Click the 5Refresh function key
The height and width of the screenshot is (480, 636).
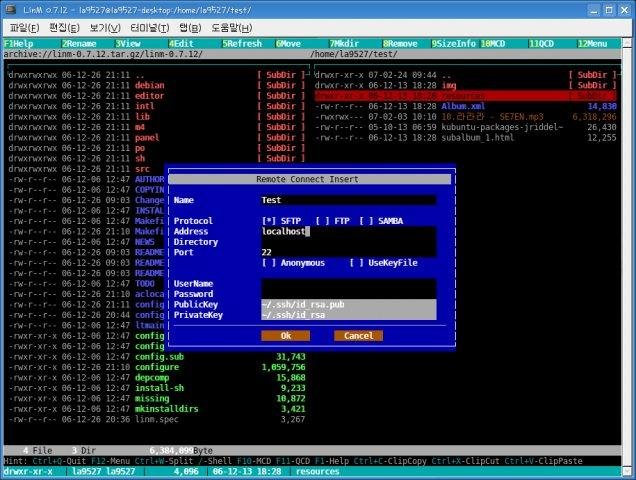click(x=242, y=43)
